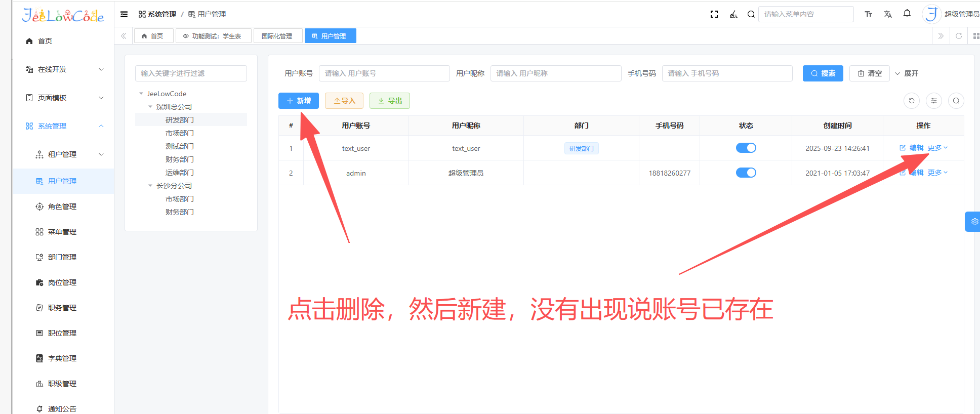Switch to the 国际化管理 tab

coord(277,36)
